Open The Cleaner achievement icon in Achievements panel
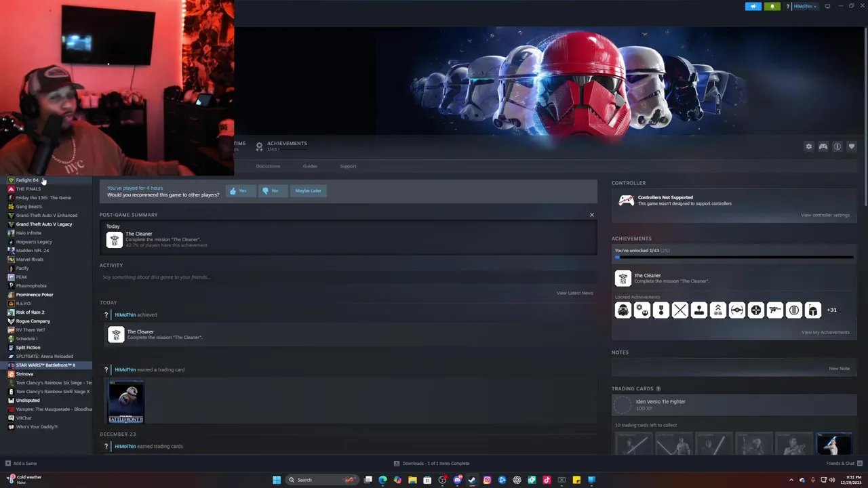868x488 pixels. tap(623, 278)
